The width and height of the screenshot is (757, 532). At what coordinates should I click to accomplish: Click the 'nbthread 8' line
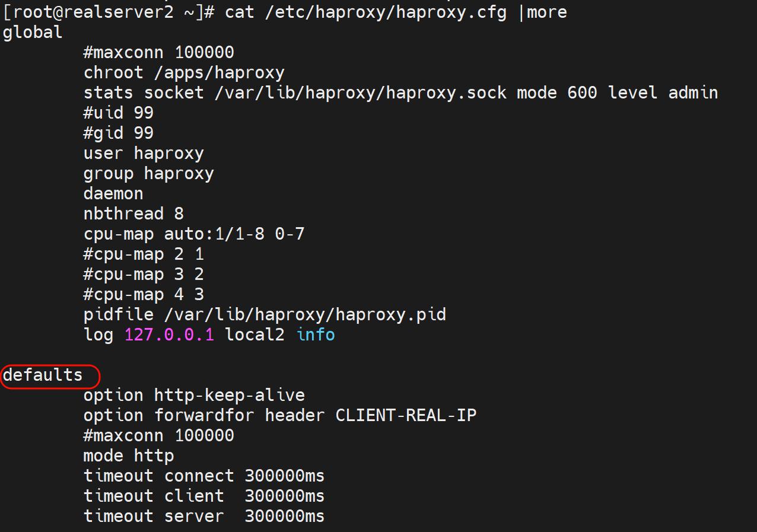click(133, 214)
